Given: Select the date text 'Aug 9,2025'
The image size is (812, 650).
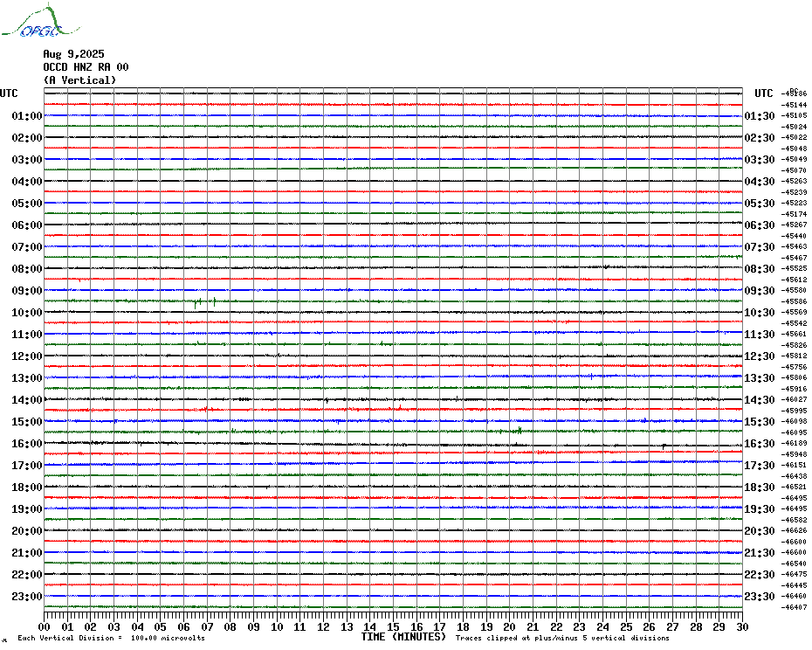Looking at the screenshot, I should (x=73, y=54).
